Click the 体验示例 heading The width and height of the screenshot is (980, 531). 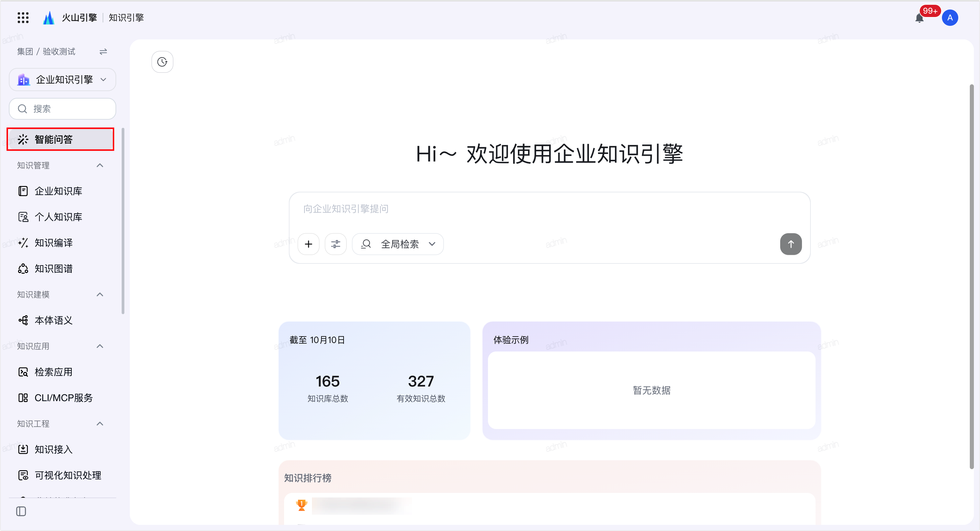[x=510, y=340]
